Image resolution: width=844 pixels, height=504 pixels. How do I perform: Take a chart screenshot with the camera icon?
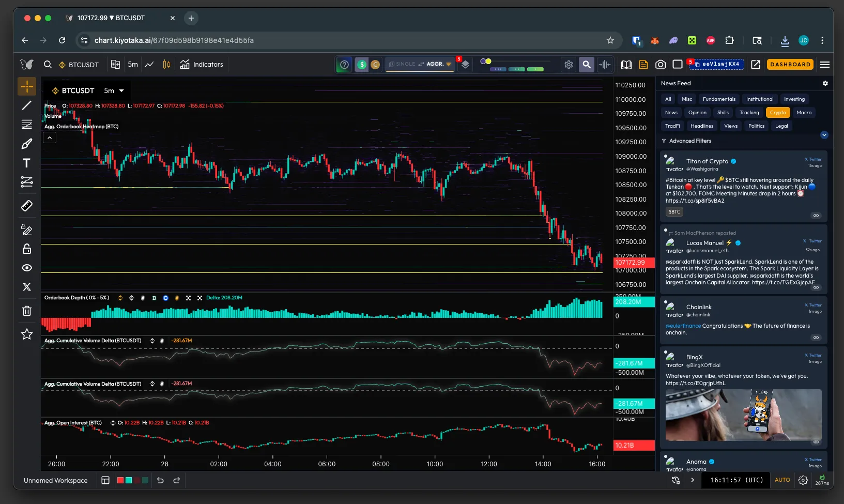660,65
